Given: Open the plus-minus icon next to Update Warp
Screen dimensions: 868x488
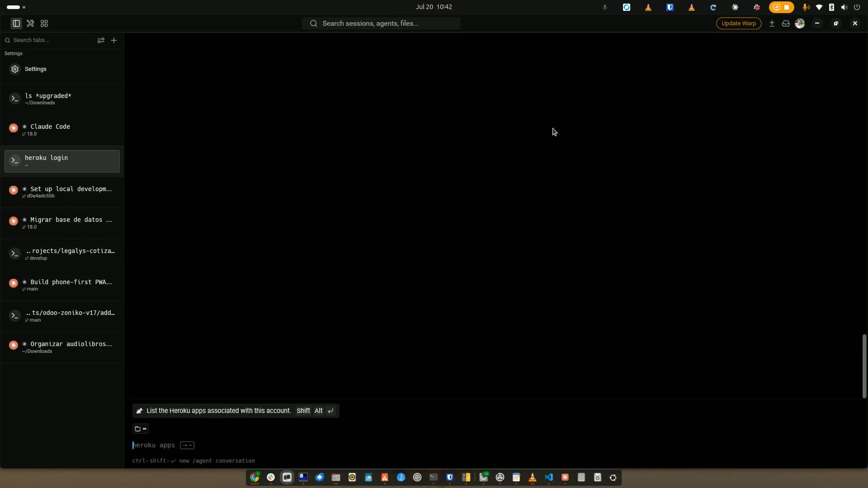Looking at the screenshot, I should (x=772, y=23).
